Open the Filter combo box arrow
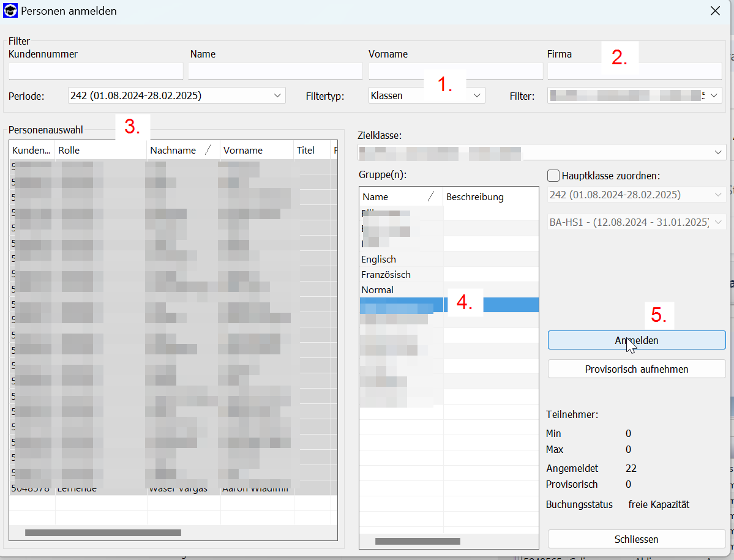This screenshot has width=734, height=560. click(714, 95)
